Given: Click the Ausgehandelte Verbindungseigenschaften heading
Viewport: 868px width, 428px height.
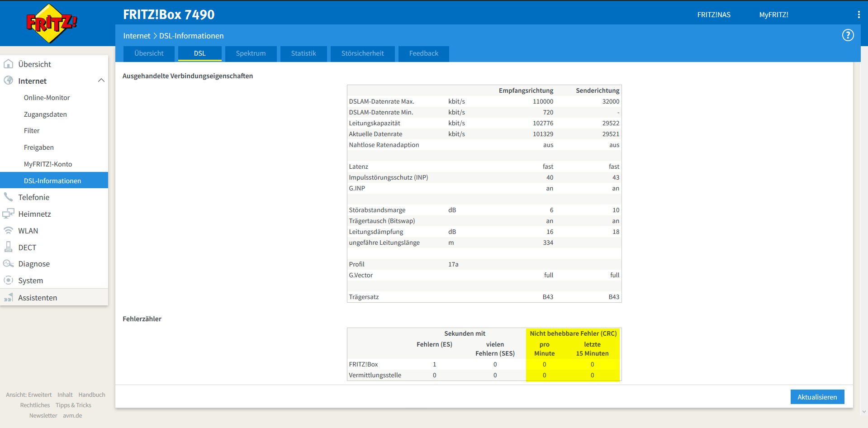Looking at the screenshot, I should [x=188, y=76].
